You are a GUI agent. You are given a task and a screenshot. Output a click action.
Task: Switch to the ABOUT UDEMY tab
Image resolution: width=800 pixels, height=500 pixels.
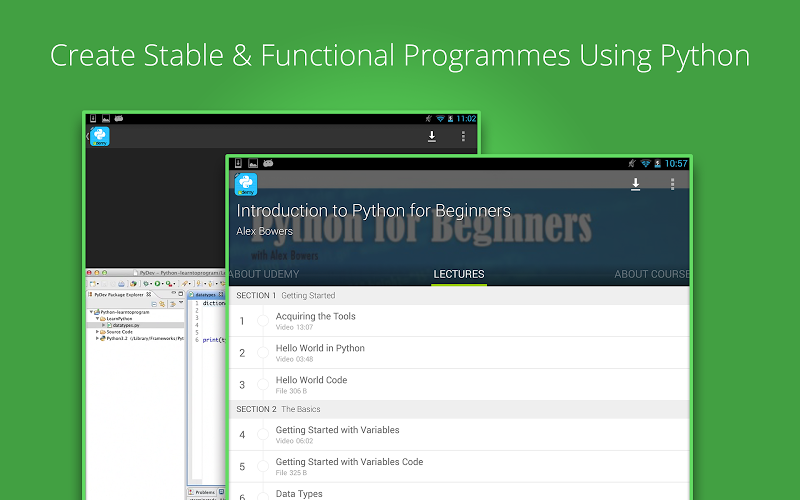264,274
